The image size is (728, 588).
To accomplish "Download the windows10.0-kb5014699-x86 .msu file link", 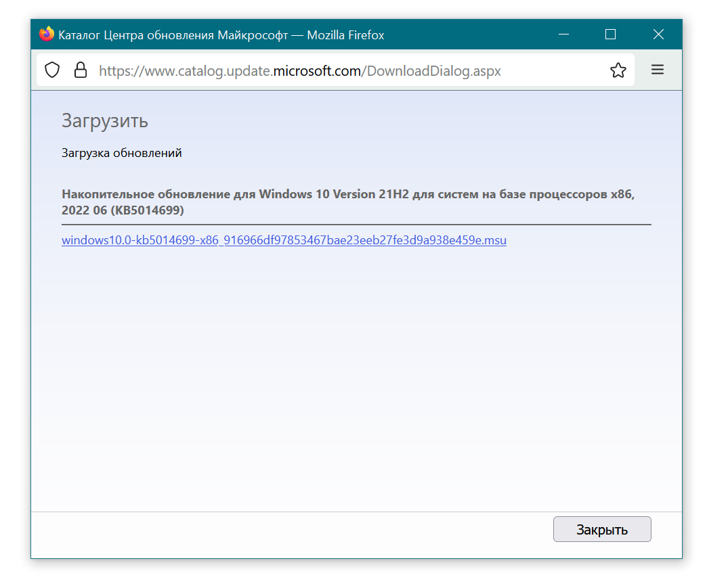I will pyautogui.click(x=284, y=240).
